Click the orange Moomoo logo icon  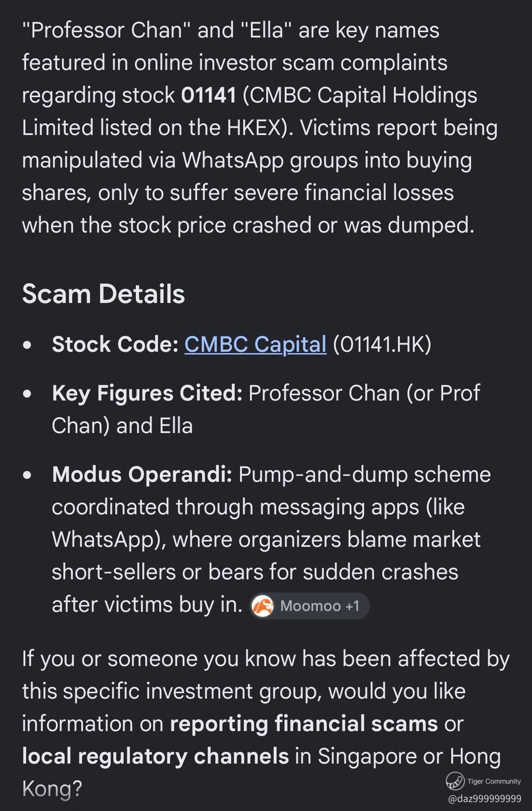262,606
